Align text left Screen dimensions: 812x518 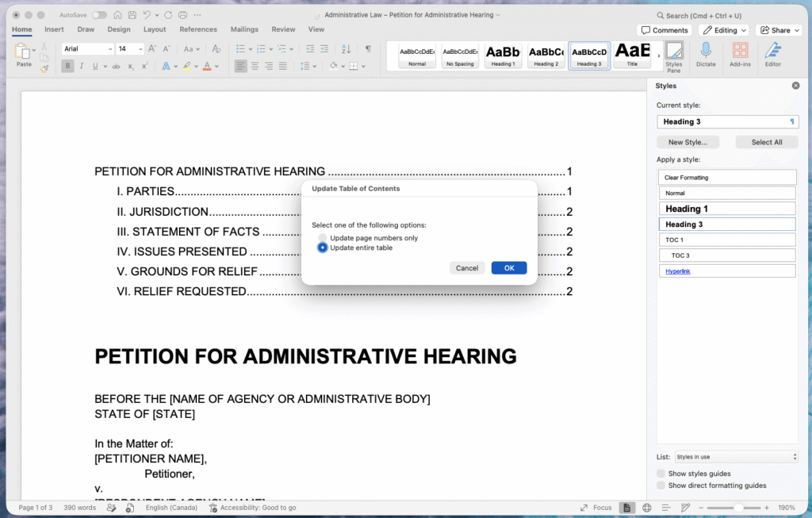tap(241, 66)
